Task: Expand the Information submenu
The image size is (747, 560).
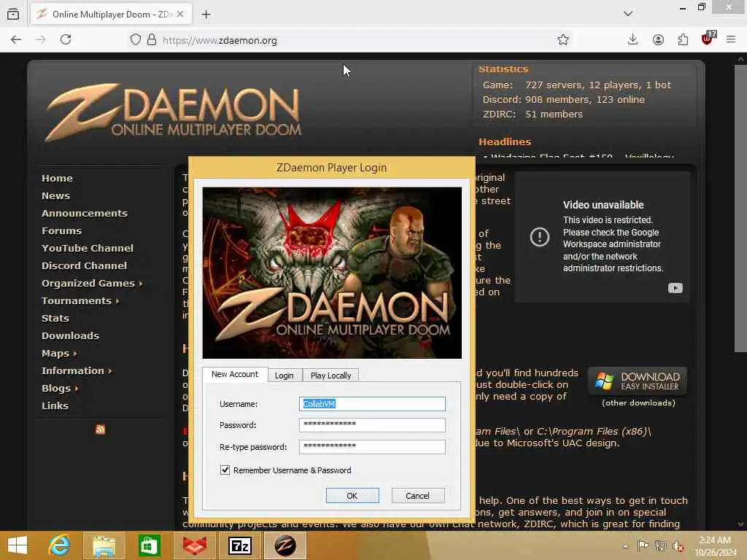Action: [x=110, y=371]
